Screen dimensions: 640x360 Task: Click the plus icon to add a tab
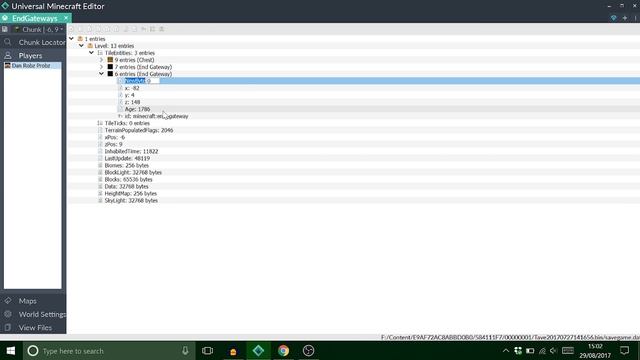coord(624,18)
